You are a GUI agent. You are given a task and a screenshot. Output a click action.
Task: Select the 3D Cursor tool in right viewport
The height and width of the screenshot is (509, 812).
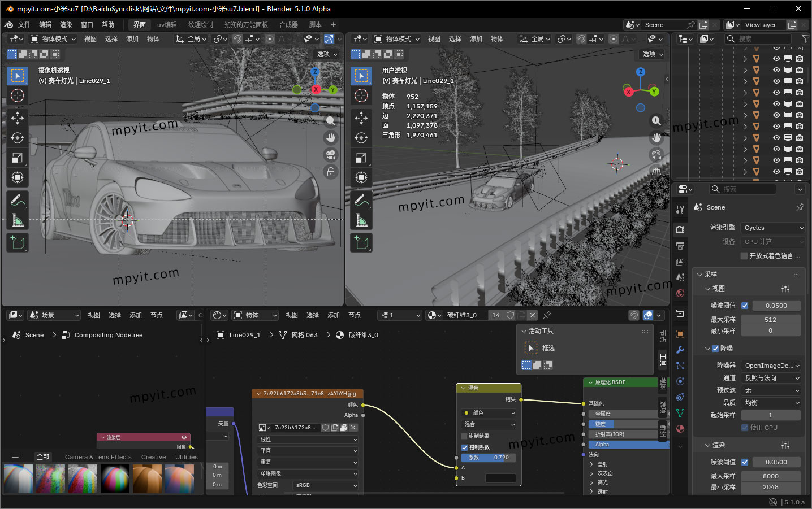pyautogui.click(x=361, y=95)
